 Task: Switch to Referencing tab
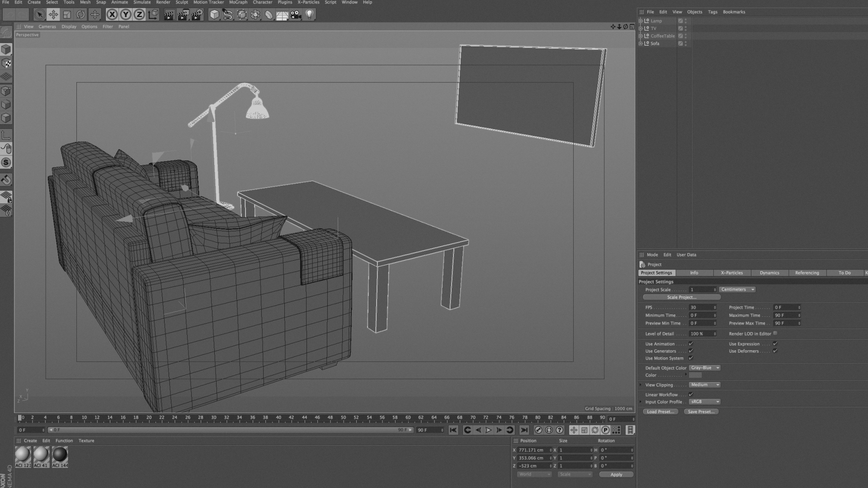pyautogui.click(x=807, y=273)
